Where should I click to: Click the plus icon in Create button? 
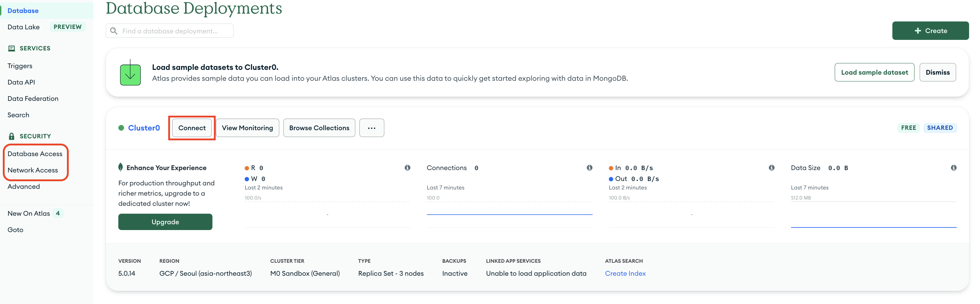[918, 31]
